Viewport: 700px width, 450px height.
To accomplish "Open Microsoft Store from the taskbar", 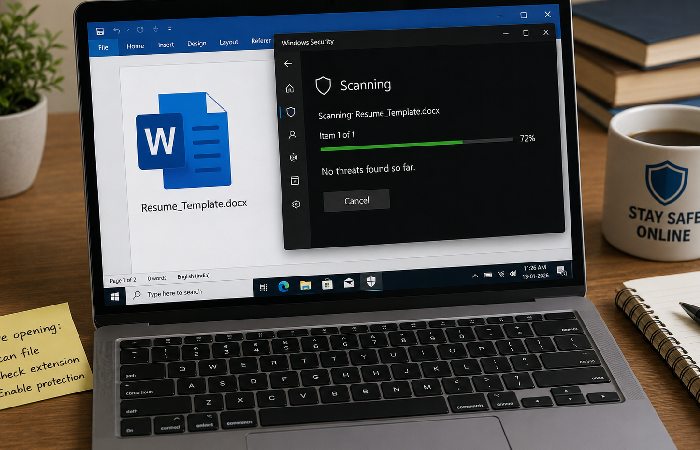I will pos(327,284).
